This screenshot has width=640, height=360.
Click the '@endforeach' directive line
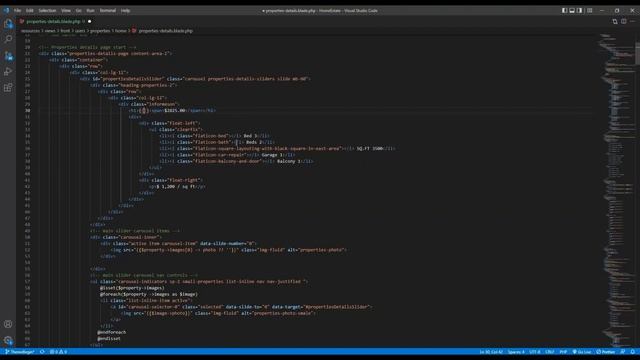click(112, 332)
